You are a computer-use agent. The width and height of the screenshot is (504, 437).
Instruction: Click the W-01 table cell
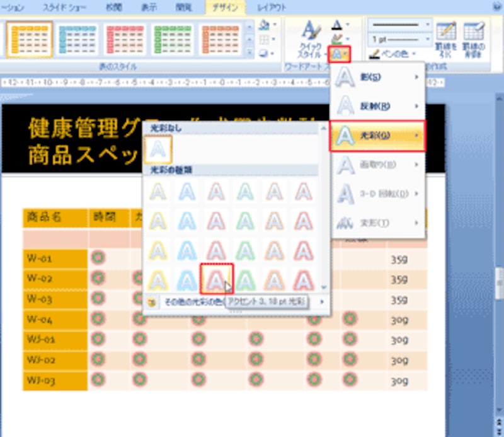coord(55,259)
